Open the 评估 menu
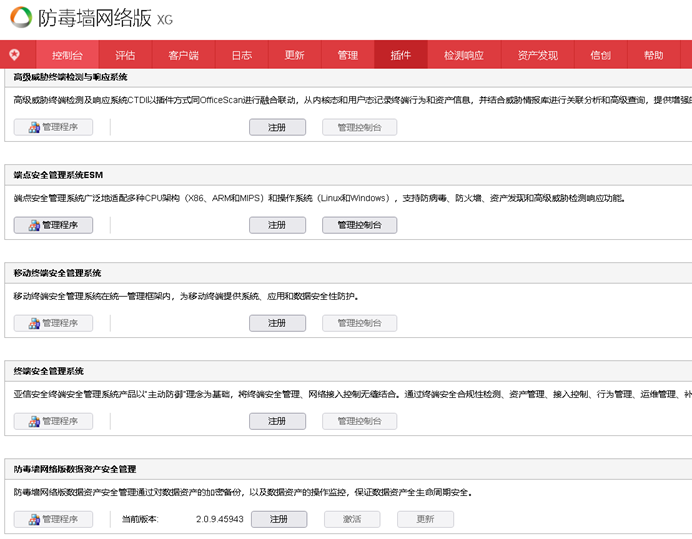This screenshot has width=692, height=539. point(125,55)
